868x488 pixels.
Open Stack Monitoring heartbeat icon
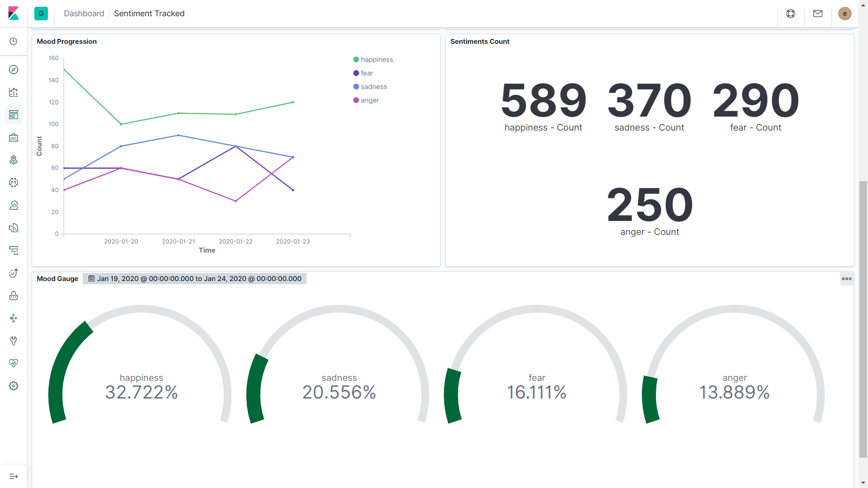(14, 363)
